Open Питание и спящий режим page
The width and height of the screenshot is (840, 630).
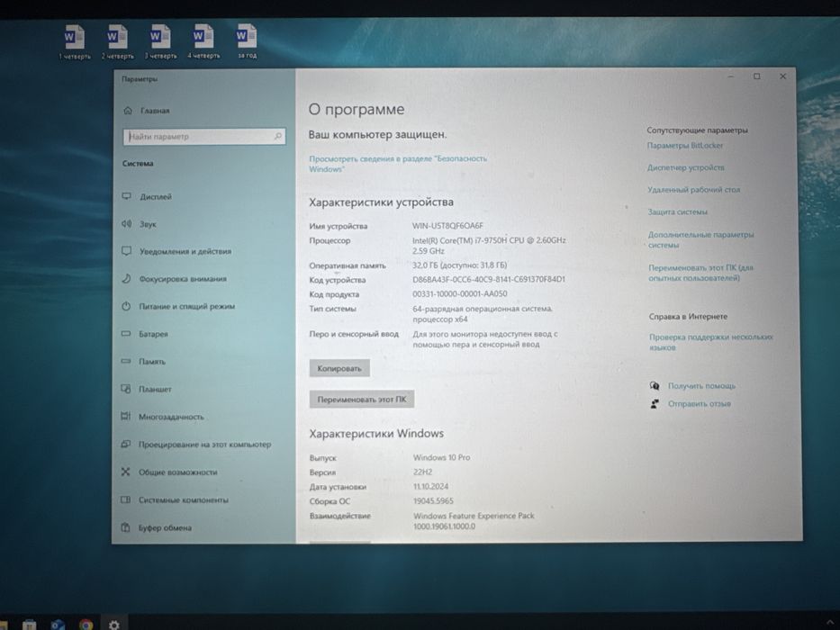click(x=187, y=306)
